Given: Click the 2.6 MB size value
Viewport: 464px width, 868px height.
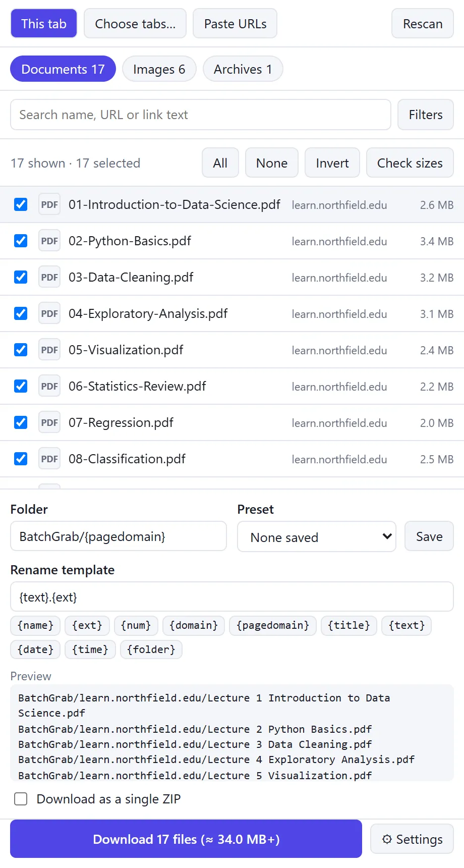Looking at the screenshot, I should point(437,205).
